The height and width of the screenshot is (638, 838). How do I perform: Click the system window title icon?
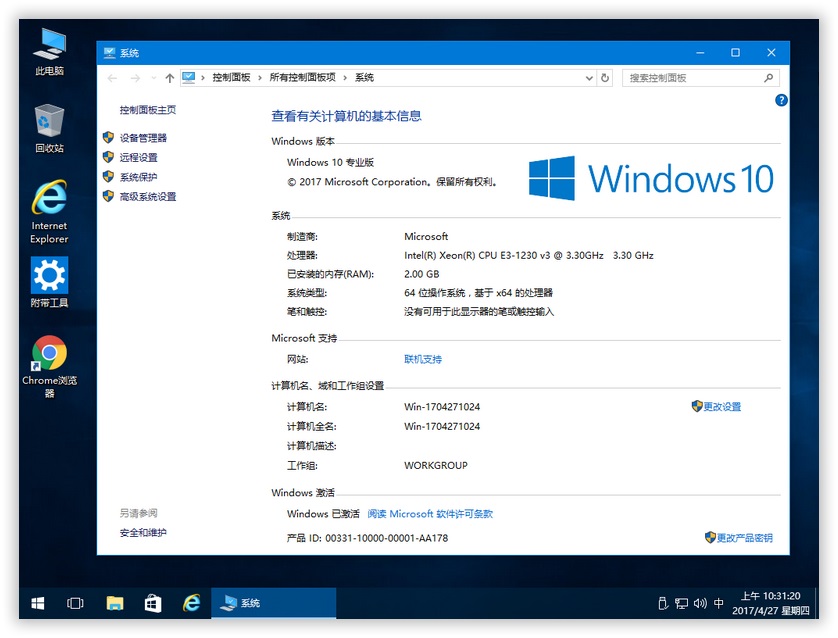click(x=110, y=52)
